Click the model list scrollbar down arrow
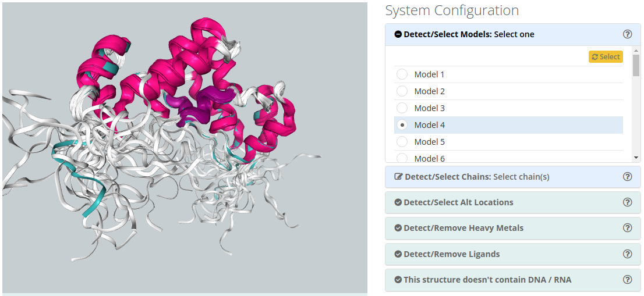 click(x=636, y=158)
